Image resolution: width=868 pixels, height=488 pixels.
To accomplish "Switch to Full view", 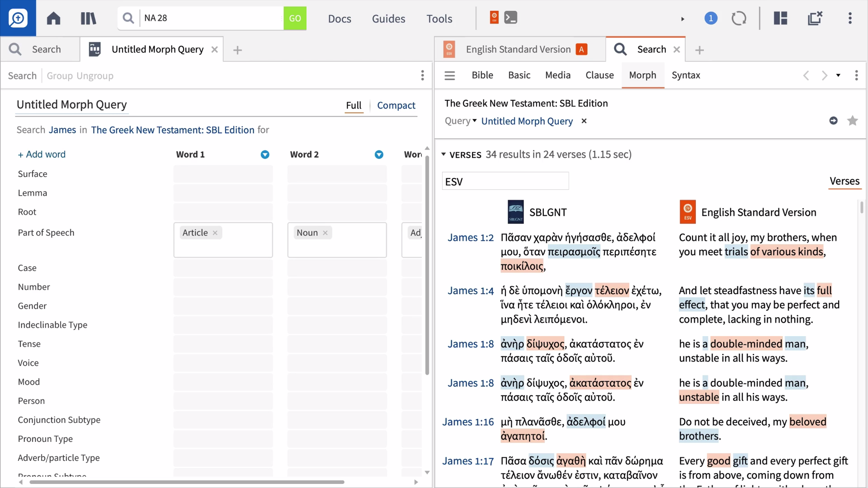I will tap(354, 105).
